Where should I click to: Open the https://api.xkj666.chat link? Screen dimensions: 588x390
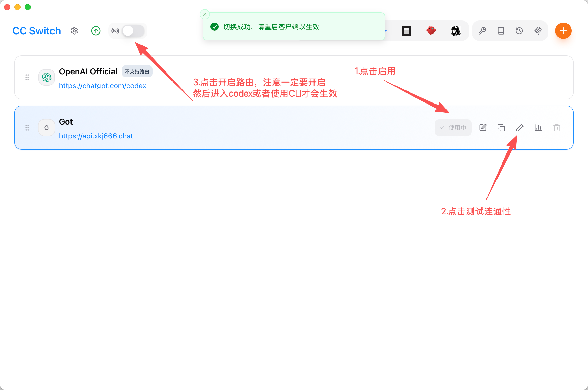tap(96, 136)
